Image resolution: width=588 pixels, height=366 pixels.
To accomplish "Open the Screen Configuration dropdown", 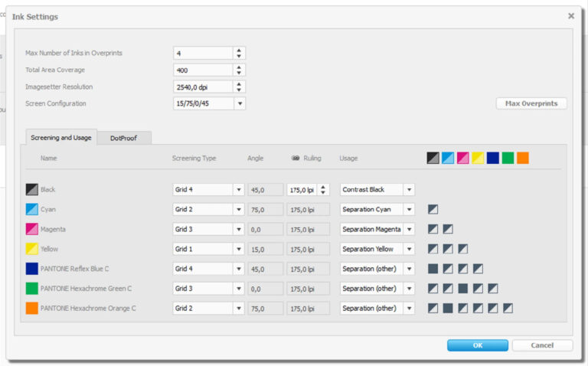I will pos(240,103).
